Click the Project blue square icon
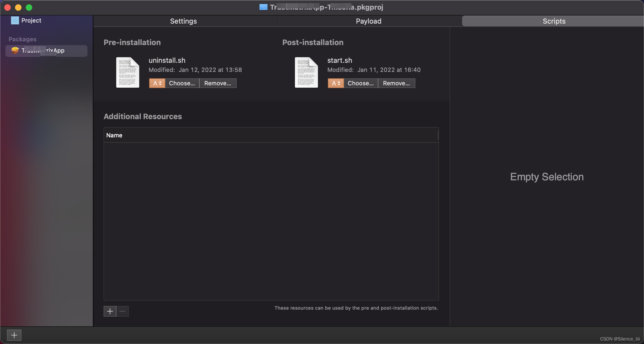Viewport: 644px width, 344px height. [15, 20]
